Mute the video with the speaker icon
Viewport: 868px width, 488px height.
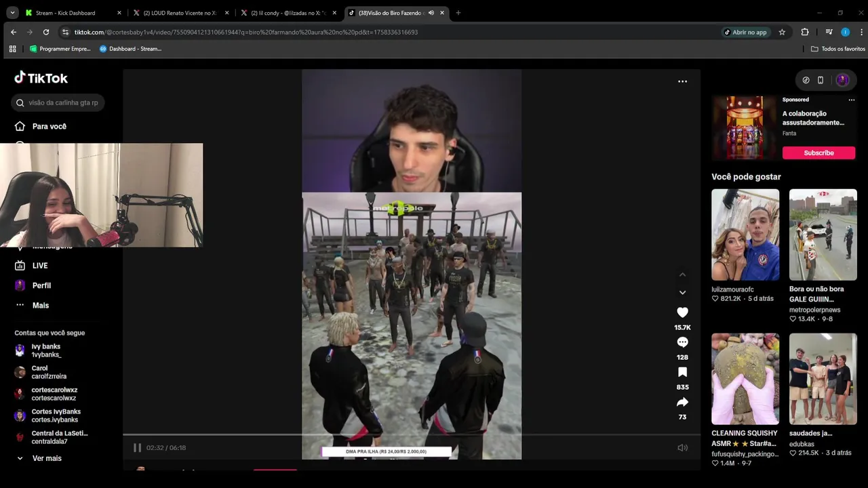(x=682, y=447)
